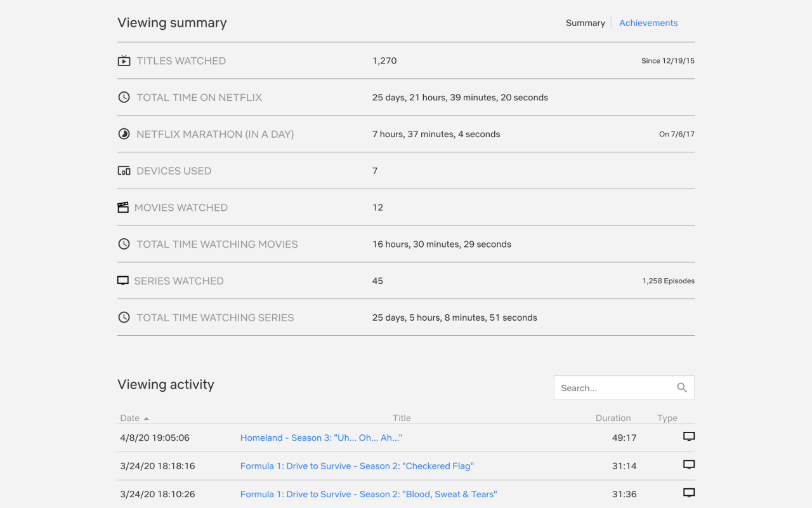Open Formula 1 "Checkered Flag" episode link
Image resolution: width=812 pixels, height=508 pixels.
(357, 466)
